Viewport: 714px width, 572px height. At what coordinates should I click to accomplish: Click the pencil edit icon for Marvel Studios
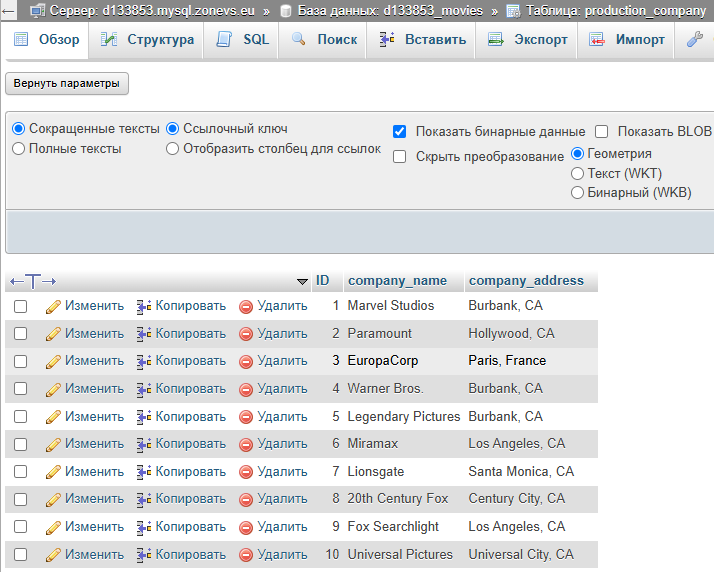click(x=53, y=307)
